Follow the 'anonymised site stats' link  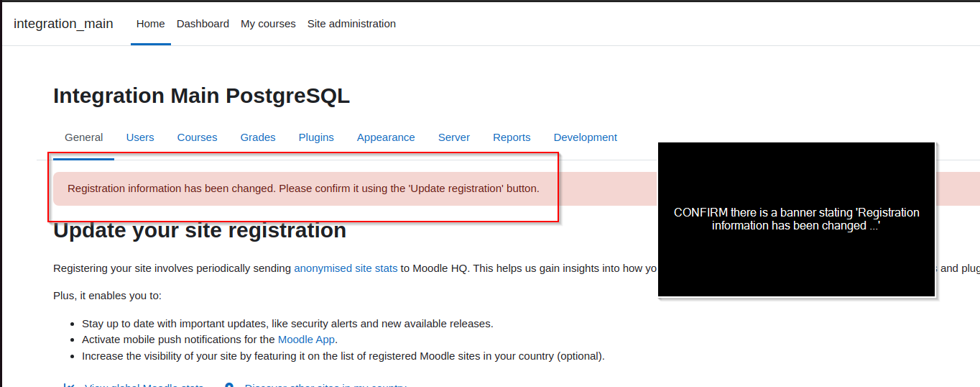(x=346, y=268)
